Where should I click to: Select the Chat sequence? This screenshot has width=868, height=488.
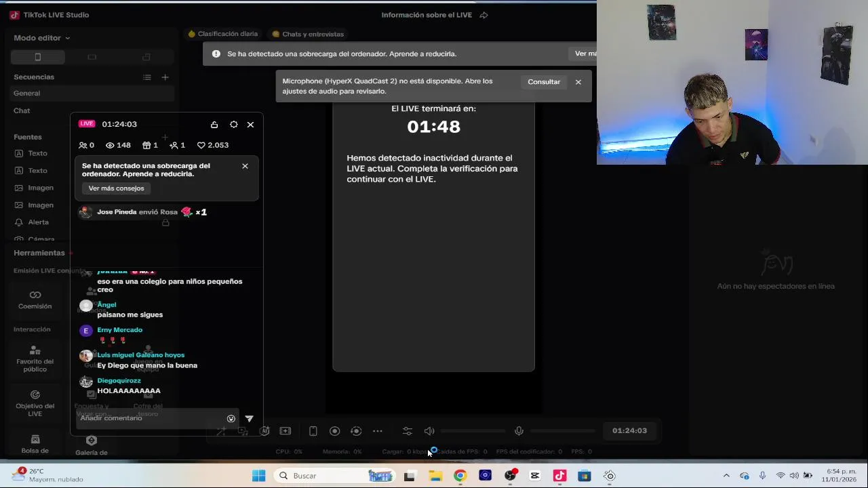[92, 110]
